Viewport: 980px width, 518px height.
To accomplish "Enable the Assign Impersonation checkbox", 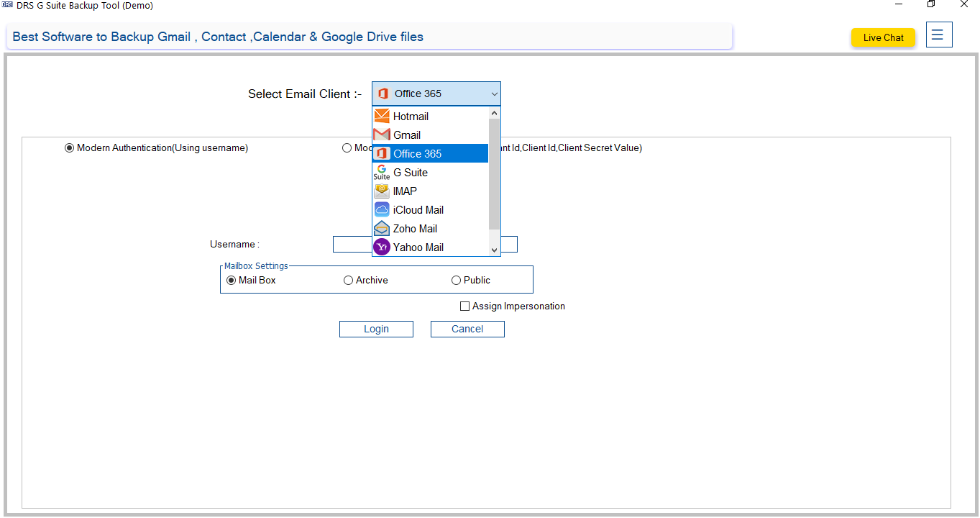I will (465, 306).
